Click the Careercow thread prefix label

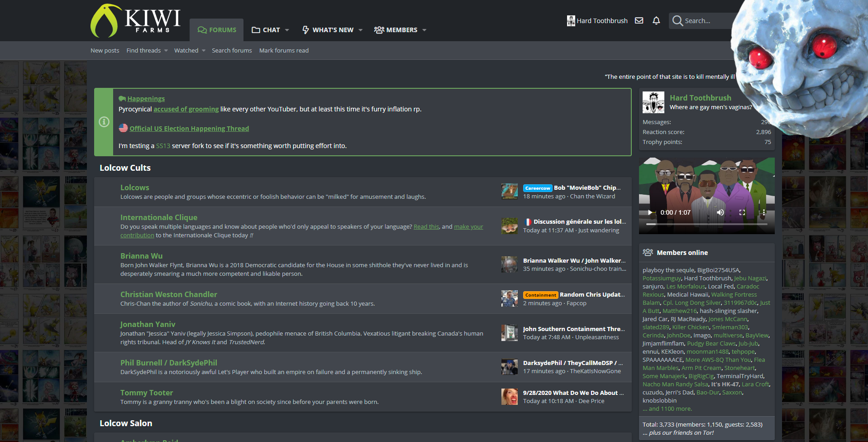[538, 188]
